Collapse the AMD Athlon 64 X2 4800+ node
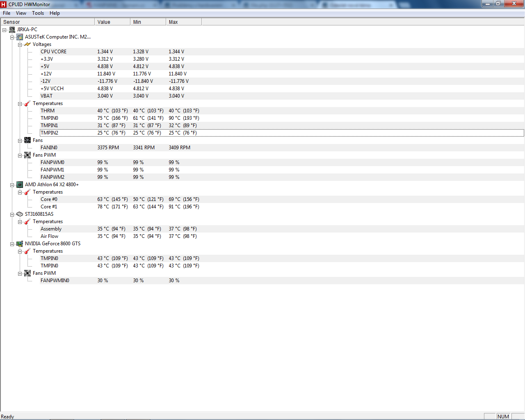525x420 pixels. [12, 185]
